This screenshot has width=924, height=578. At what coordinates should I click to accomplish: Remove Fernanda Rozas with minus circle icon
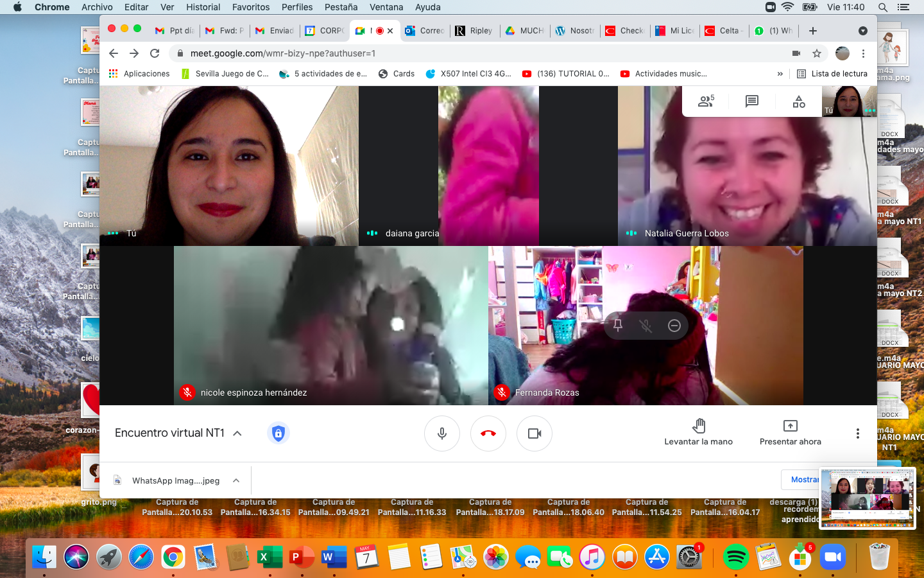pos(674,326)
